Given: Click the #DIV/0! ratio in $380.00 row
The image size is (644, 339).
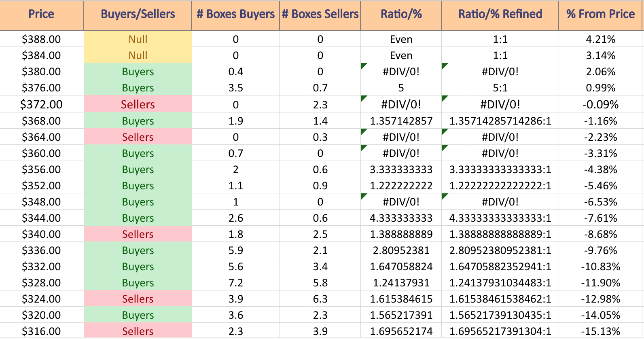Looking at the screenshot, I should pyautogui.click(x=401, y=72).
